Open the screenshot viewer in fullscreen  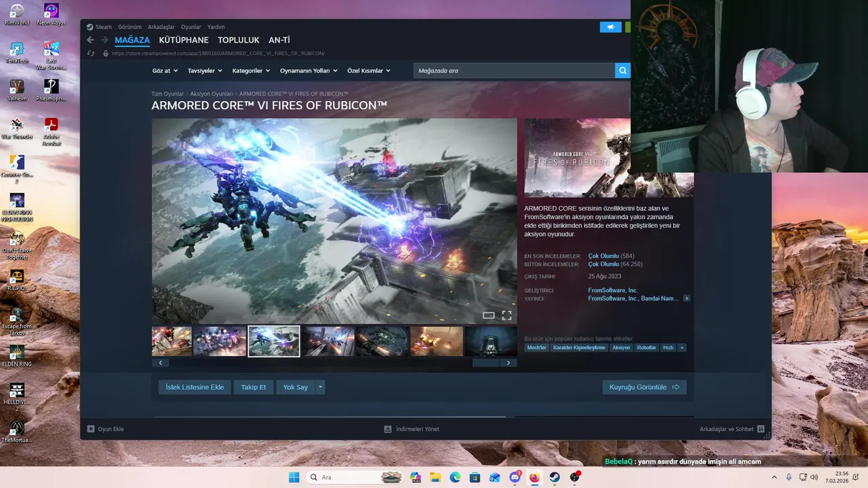coord(507,315)
